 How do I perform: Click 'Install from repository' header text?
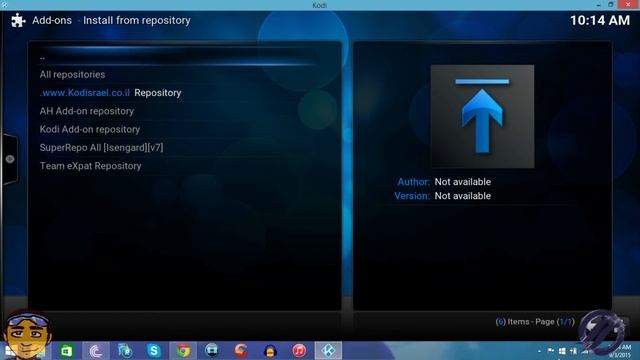[x=137, y=20]
